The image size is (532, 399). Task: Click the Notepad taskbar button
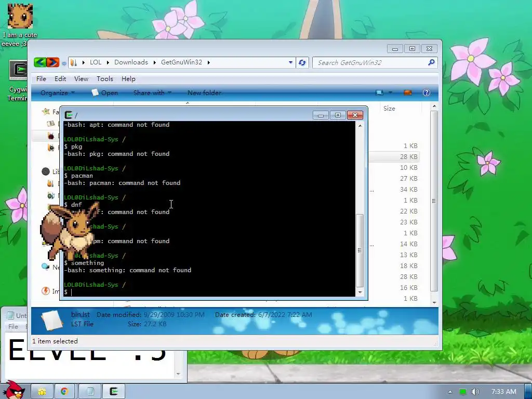click(x=90, y=392)
